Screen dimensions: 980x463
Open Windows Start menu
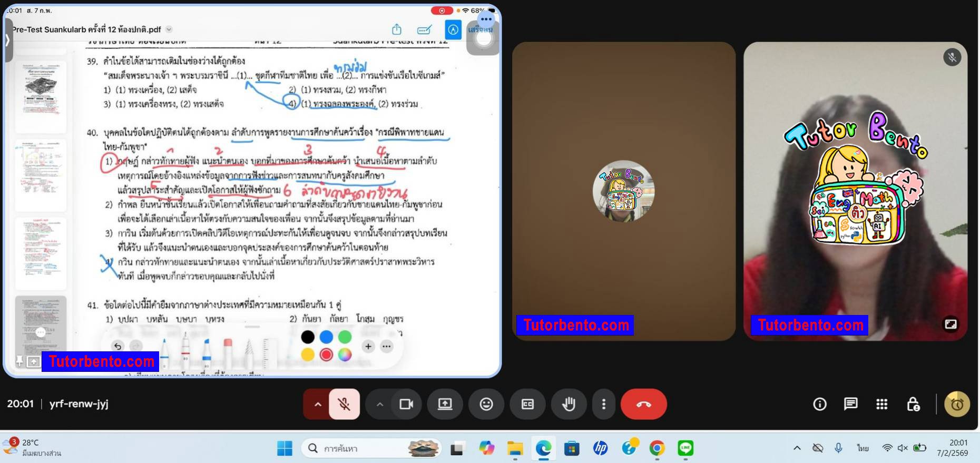[285, 448]
